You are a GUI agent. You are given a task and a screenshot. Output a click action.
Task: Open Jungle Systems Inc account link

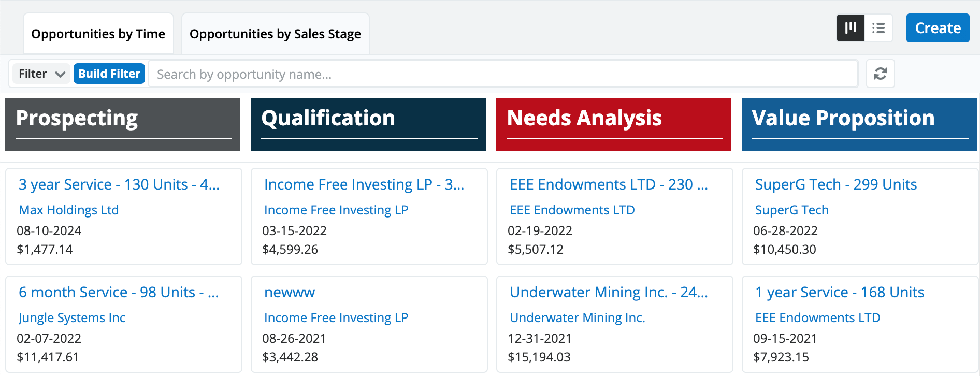[72, 317]
